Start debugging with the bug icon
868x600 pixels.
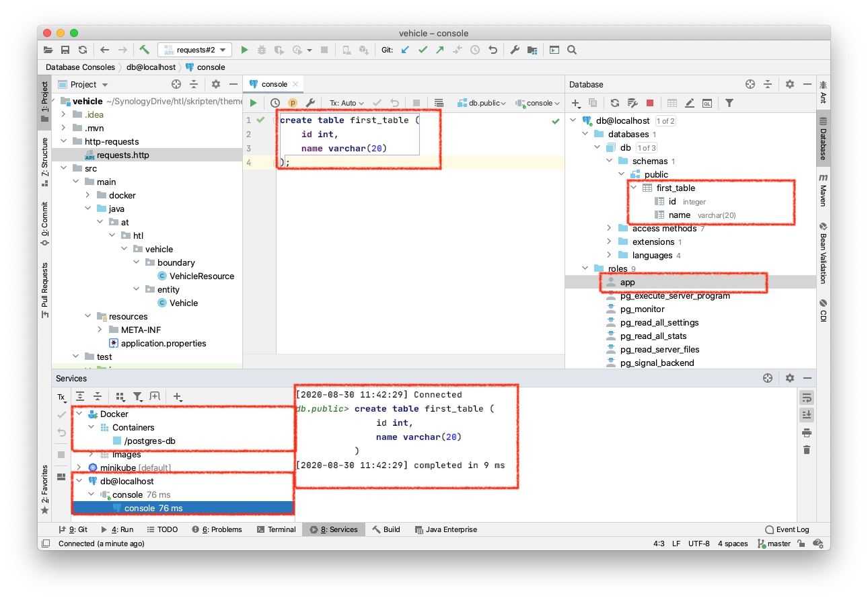pos(261,50)
